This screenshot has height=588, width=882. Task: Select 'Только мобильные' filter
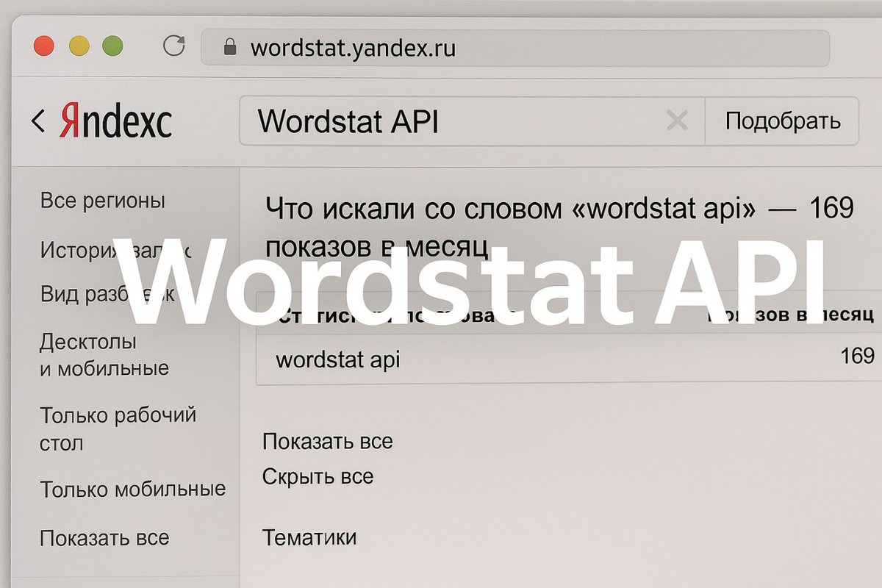(132, 490)
